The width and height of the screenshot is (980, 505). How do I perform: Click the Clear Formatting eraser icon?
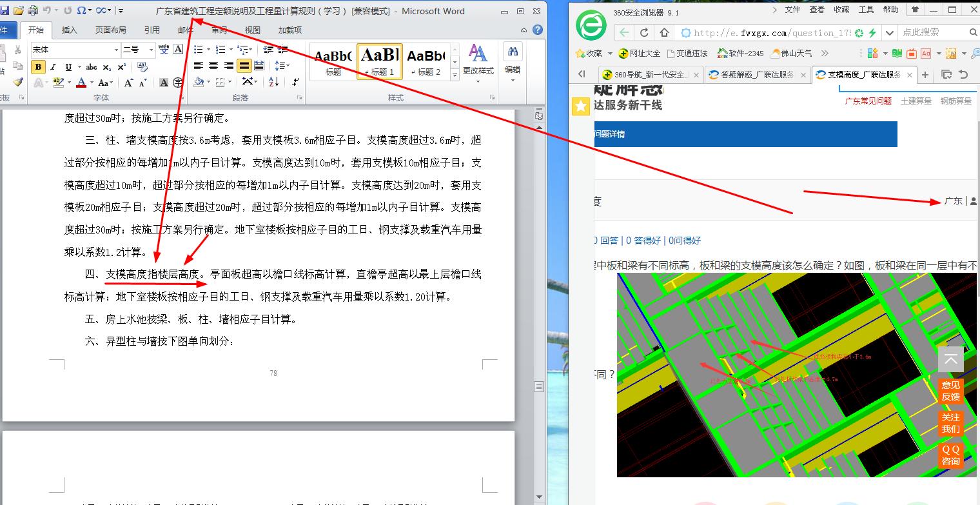point(142,66)
